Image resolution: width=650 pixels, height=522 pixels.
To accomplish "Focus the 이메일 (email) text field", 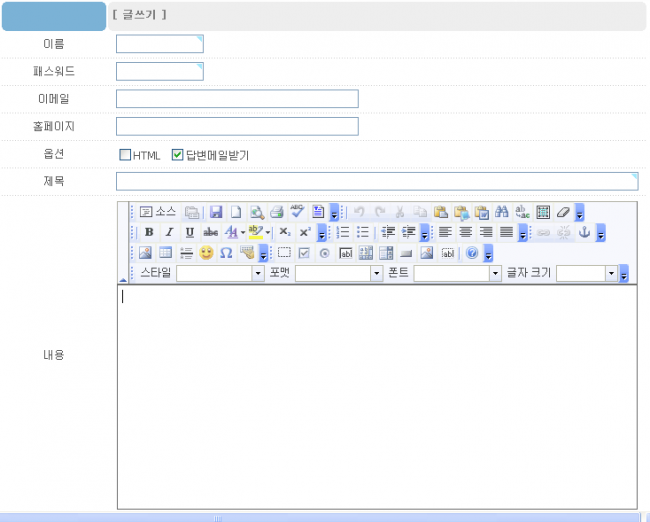I will (237, 98).
